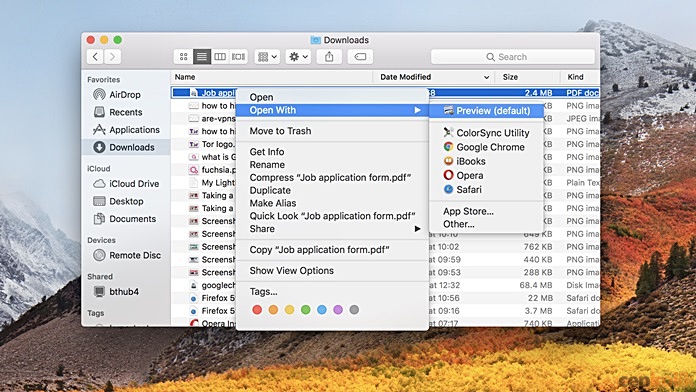Apply the blue tag color

tap(322, 309)
